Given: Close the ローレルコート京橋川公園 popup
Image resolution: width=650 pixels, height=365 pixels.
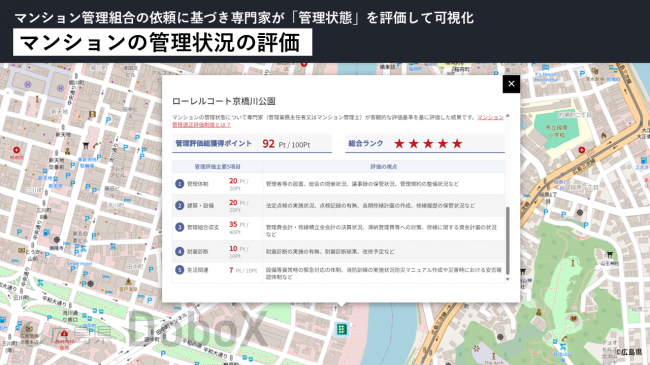Looking at the screenshot, I should click(x=511, y=84).
